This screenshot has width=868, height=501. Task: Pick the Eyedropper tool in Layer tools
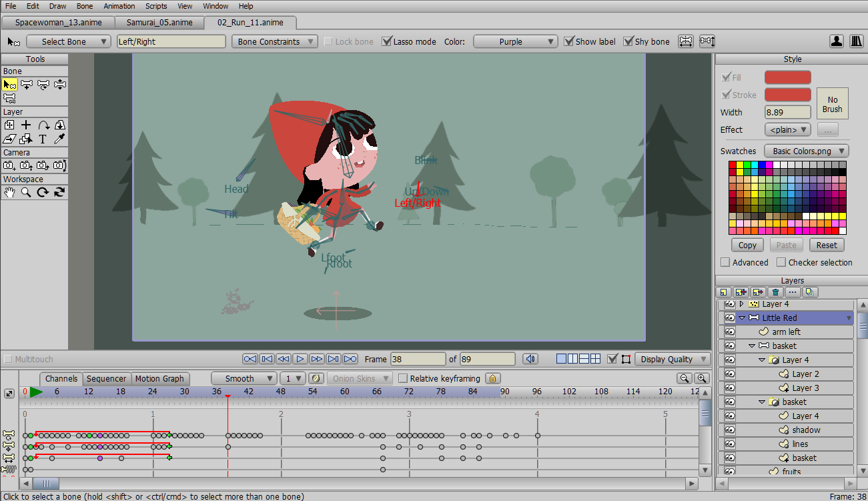point(59,139)
